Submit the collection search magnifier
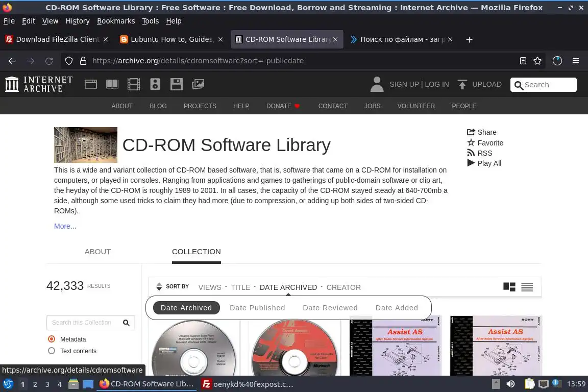This screenshot has height=392, width=588. [x=127, y=323]
